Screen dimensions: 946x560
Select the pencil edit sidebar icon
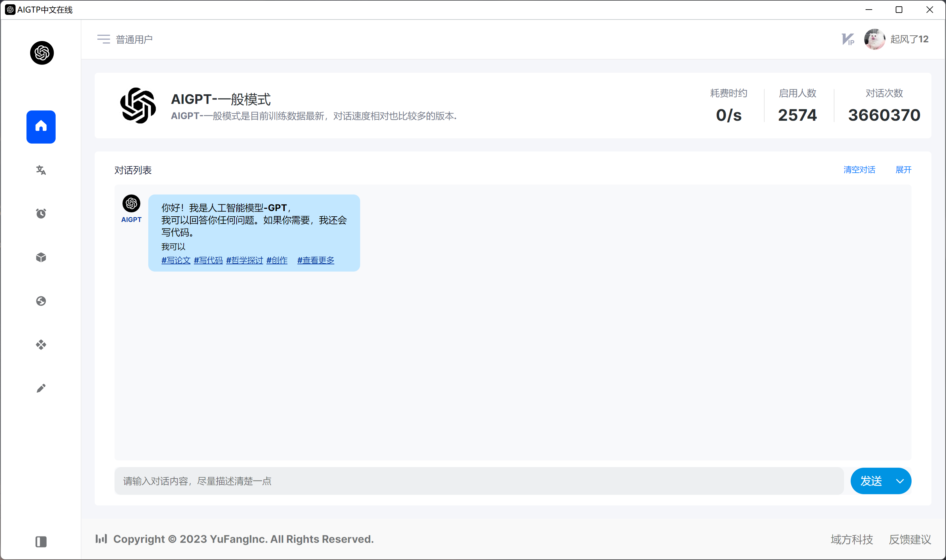click(41, 388)
